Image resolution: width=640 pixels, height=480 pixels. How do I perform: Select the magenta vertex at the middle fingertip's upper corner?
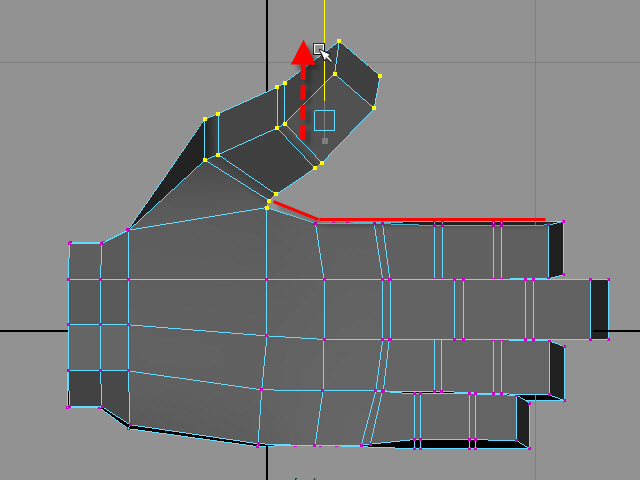click(608, 280)
